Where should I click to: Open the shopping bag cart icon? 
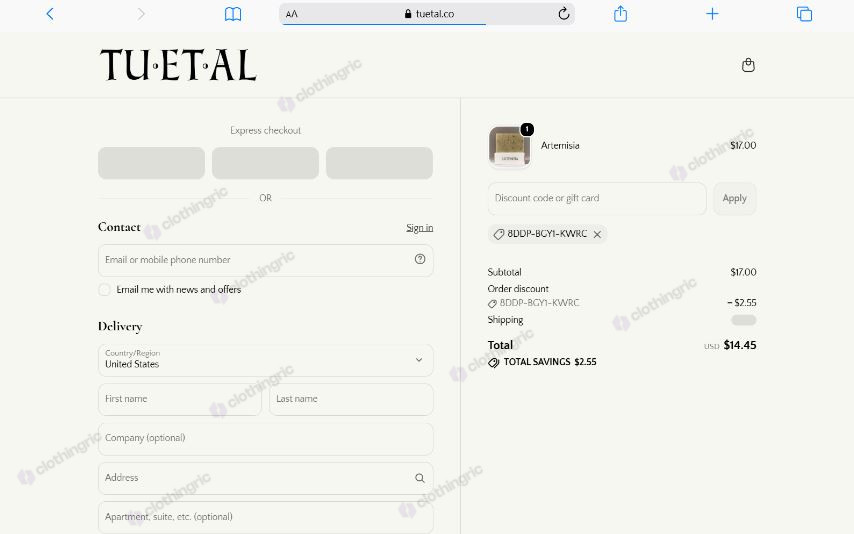(748, 65)
